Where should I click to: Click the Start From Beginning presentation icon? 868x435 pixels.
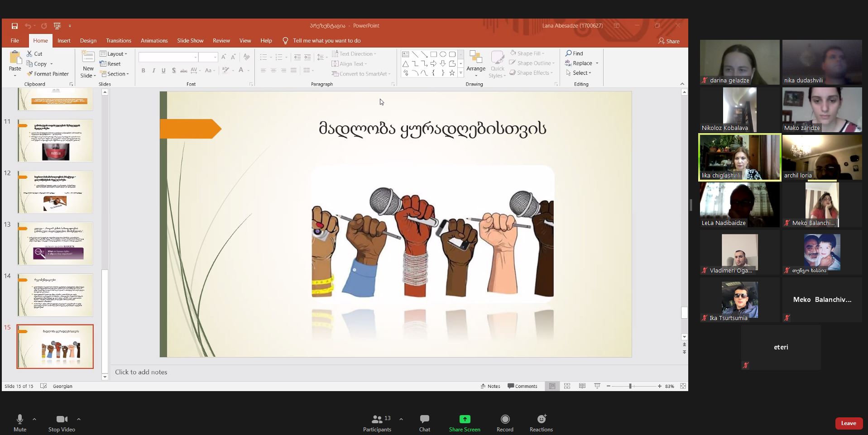(x=57, y=26)
